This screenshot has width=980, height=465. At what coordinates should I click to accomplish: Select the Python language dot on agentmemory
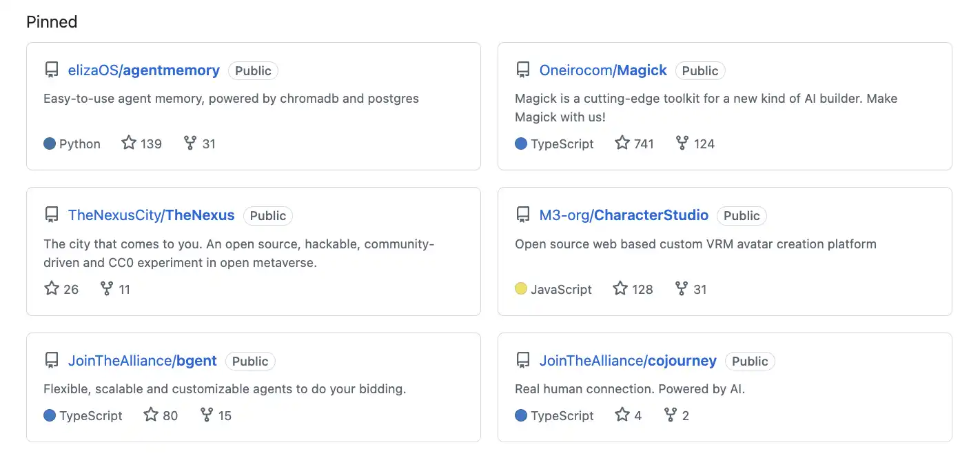pyautogui.click(x=48, y=144)
